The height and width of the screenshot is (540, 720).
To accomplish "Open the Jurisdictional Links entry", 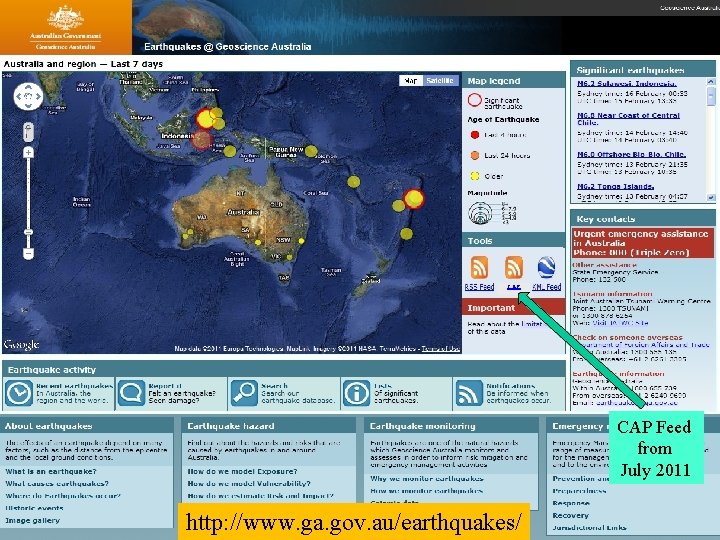I will click(x=589, y=528).
